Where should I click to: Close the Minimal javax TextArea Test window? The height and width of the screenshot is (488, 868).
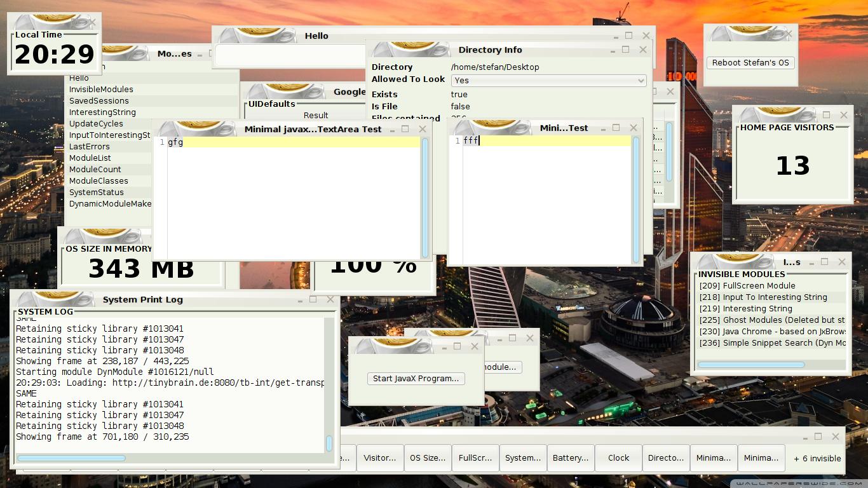coord(423,129)
